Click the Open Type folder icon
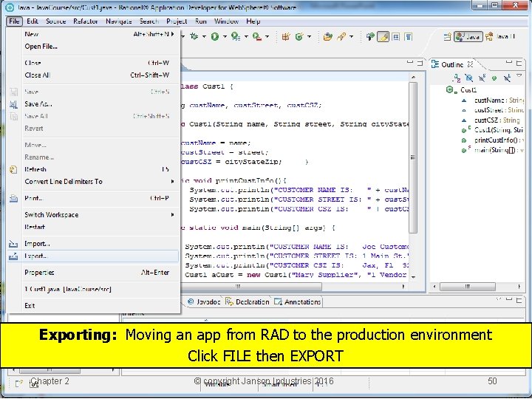Screen dimensions: 532x399 [327, 37]
